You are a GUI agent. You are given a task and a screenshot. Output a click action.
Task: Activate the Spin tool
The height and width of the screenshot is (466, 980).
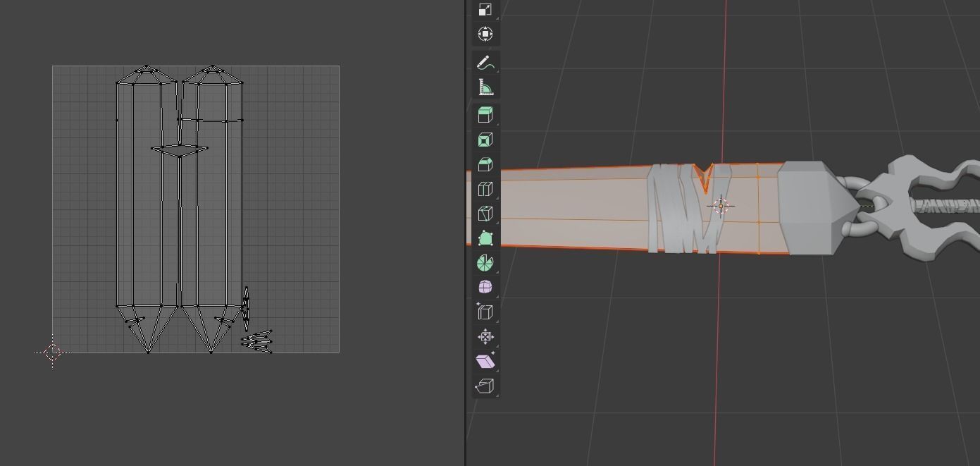(485, 263)
